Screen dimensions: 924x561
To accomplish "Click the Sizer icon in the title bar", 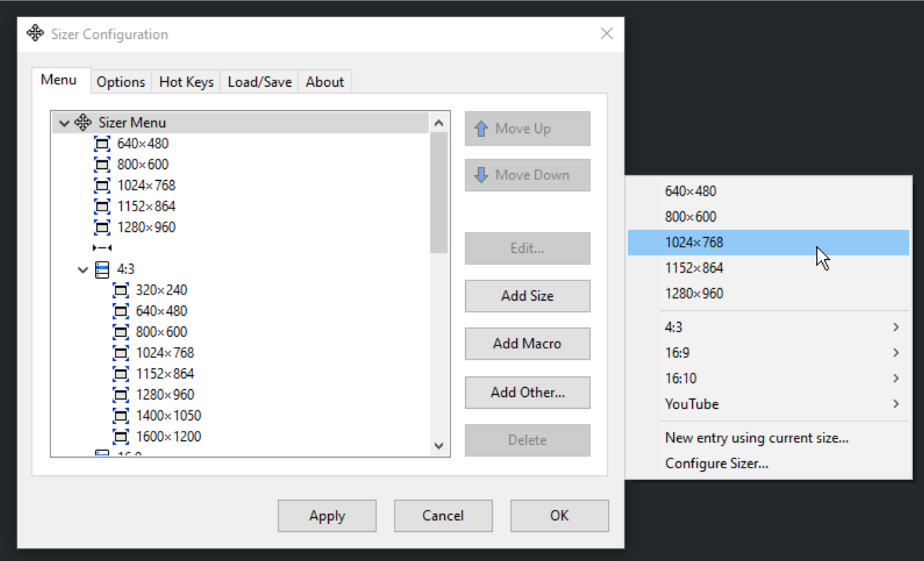I will coord(35,33).
